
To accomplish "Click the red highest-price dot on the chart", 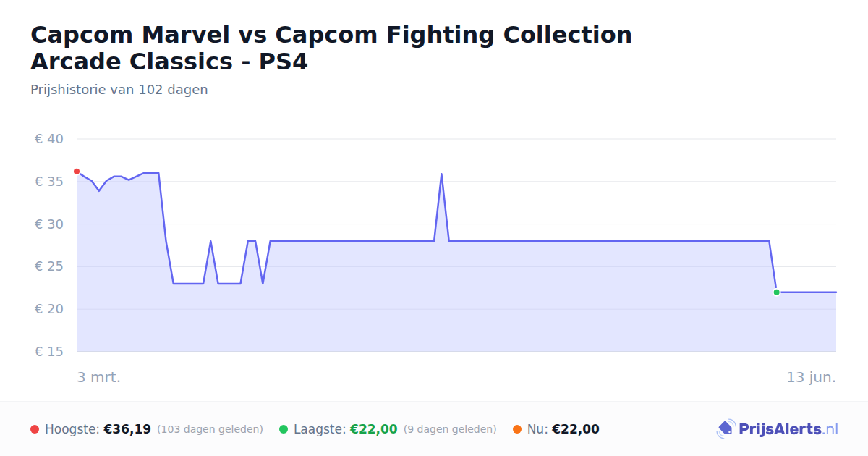I will pos(77,172).
